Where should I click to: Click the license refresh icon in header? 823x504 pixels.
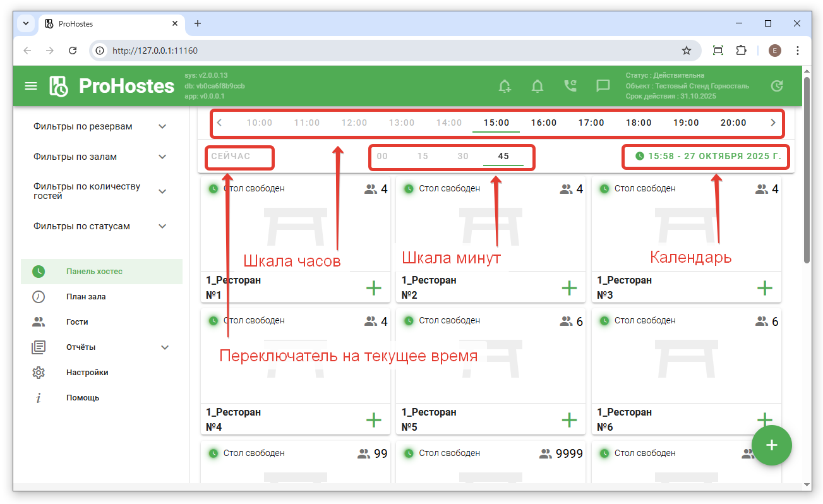pyautogui.click(x=778, y=86)
